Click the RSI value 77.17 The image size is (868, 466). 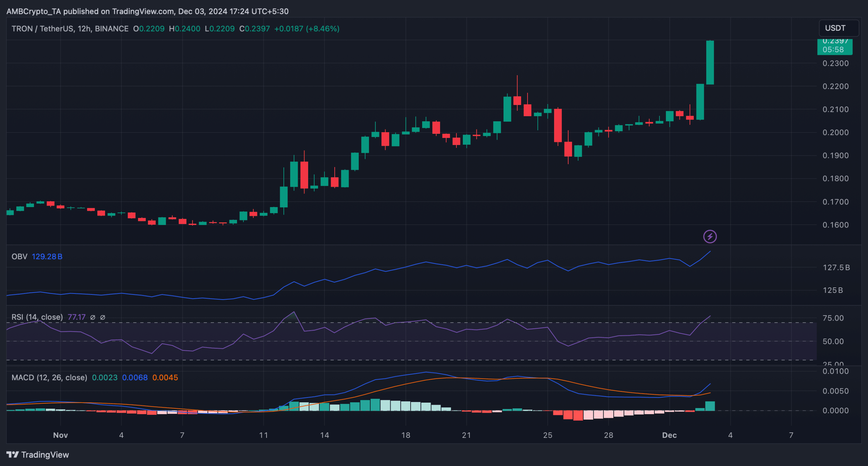77,317
